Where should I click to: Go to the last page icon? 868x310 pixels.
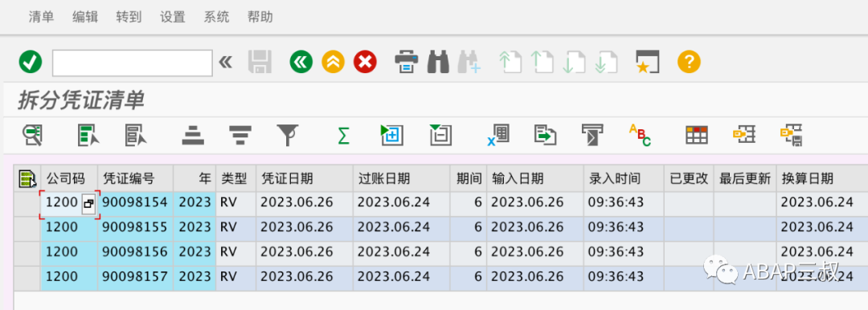pos(606,62)
